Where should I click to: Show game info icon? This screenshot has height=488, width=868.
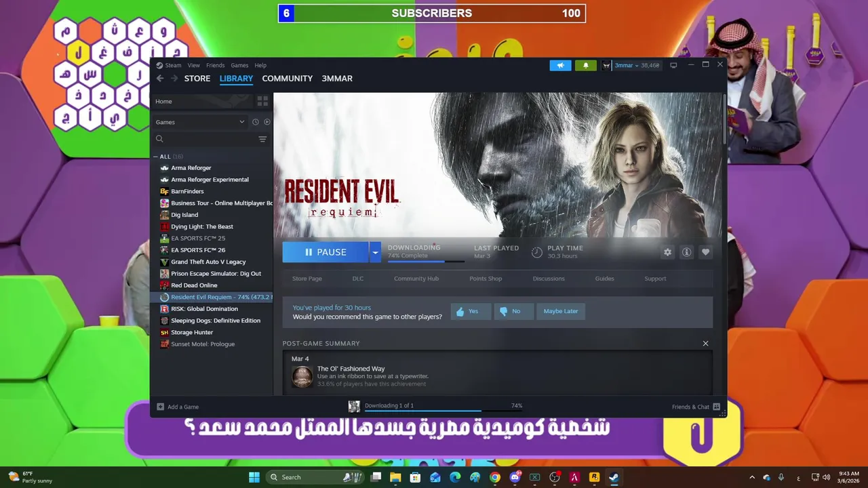point(686,252)
